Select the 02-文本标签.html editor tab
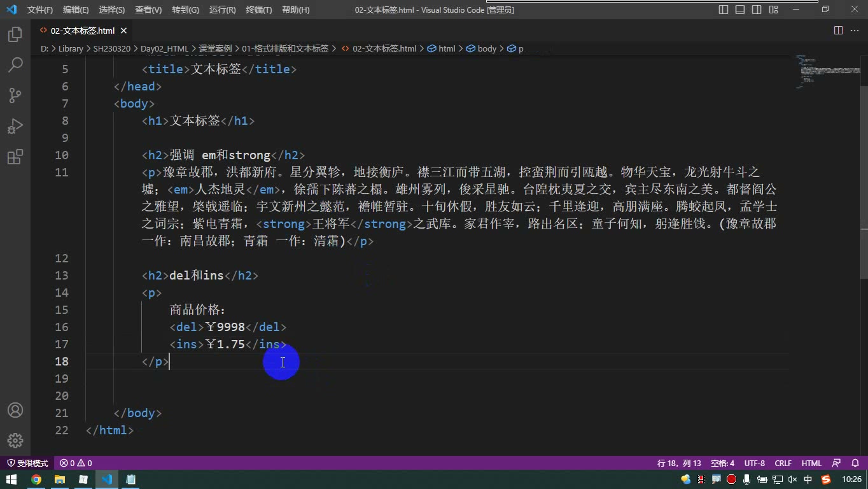The width and height of the screenshot is (868, 489). point(83,31)
